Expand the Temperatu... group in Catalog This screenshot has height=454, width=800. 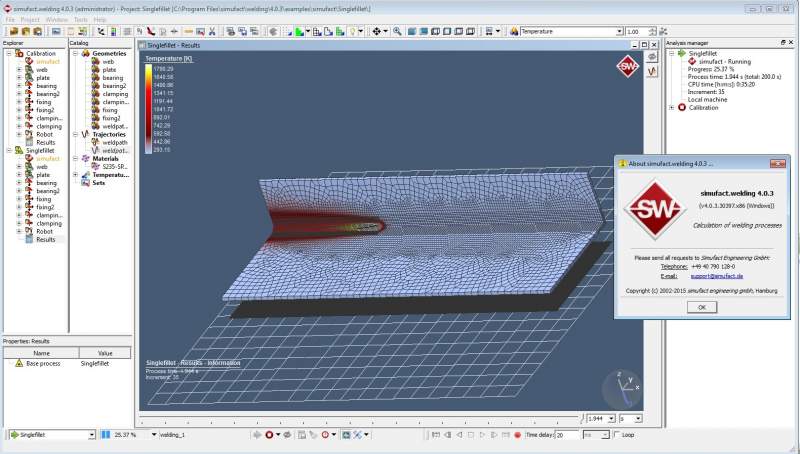pos(75,174)
